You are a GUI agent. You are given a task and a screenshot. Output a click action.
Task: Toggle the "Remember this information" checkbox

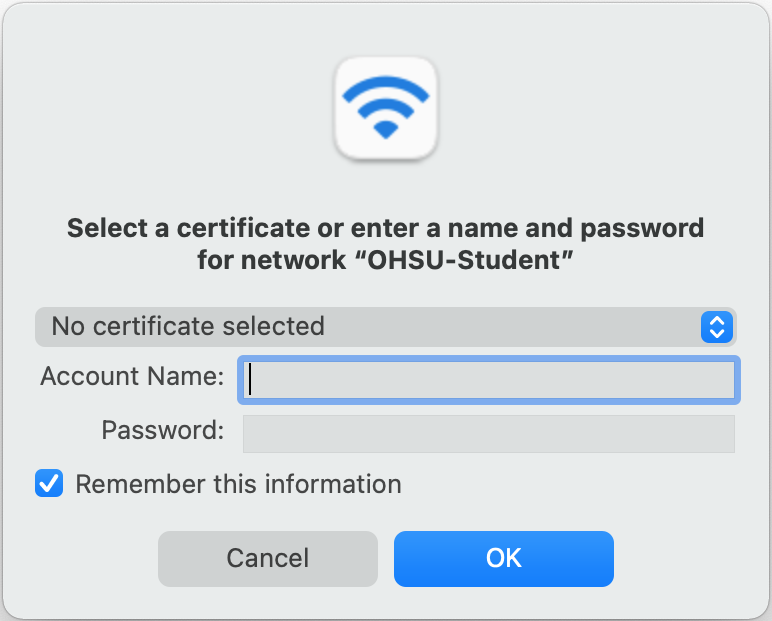[49, 484]
